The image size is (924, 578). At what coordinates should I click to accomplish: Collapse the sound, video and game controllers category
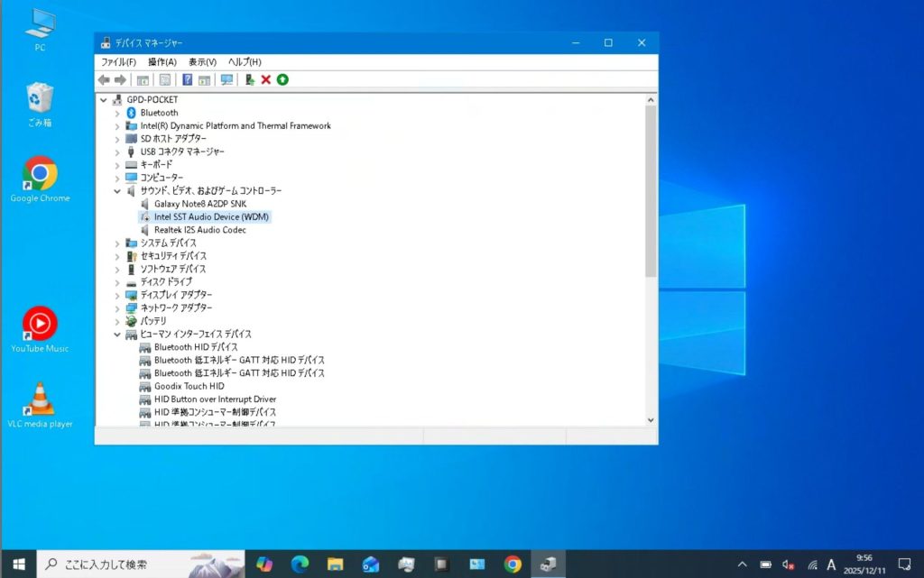tap(115, 190)
